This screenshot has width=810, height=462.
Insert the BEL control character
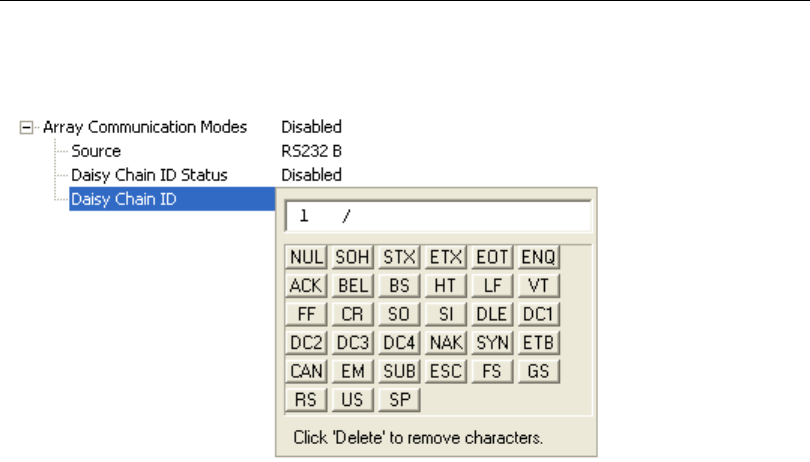tap(353, 285)
